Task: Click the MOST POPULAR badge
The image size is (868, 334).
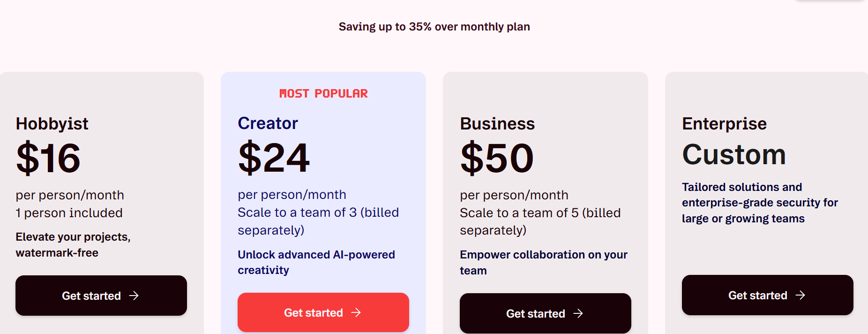Action: tap(323, 94)
